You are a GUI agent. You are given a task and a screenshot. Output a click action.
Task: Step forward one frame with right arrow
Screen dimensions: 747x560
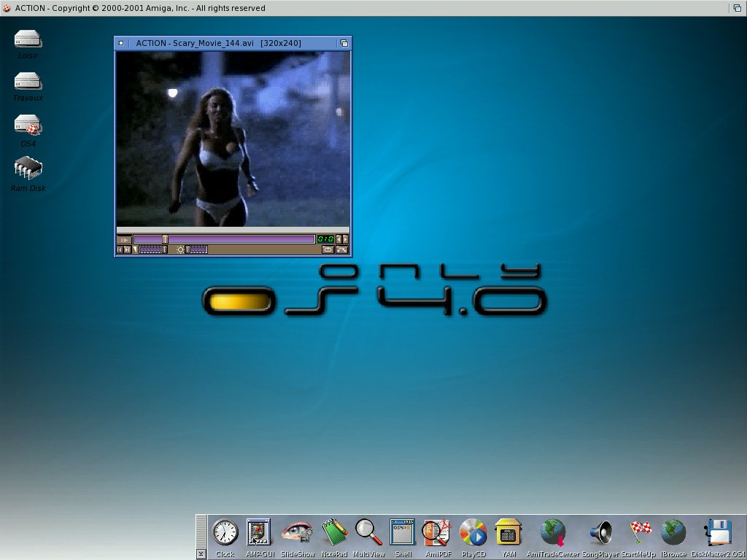pyautogui.click(x=345, y=239)
